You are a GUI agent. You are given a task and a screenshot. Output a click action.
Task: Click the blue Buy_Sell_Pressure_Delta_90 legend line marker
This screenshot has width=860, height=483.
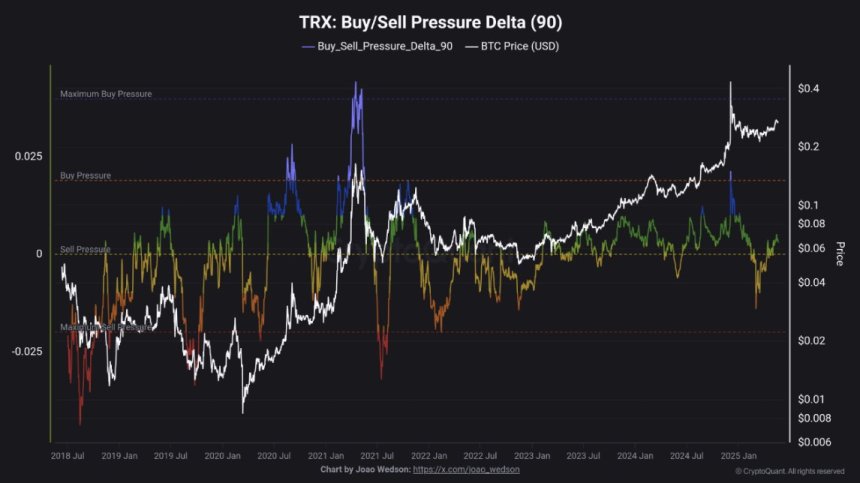coord(307,46)
